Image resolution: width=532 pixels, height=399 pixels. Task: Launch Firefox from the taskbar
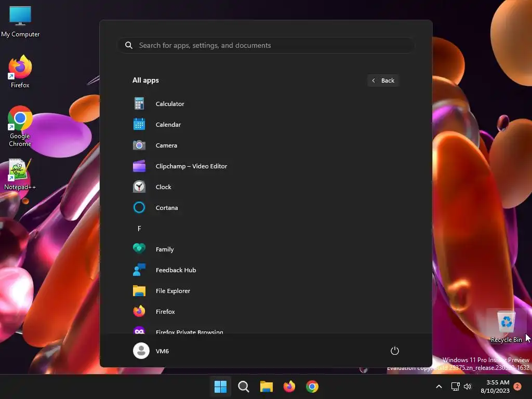[x=289, y=387]
